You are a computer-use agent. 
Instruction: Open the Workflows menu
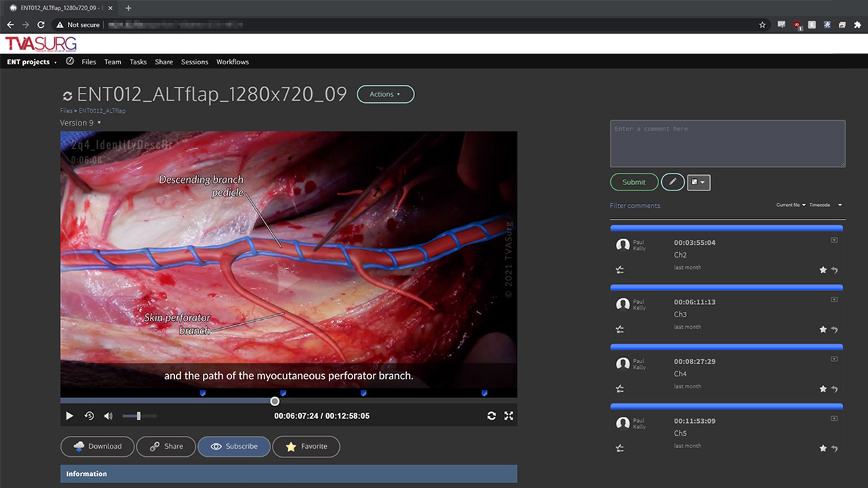233,62
